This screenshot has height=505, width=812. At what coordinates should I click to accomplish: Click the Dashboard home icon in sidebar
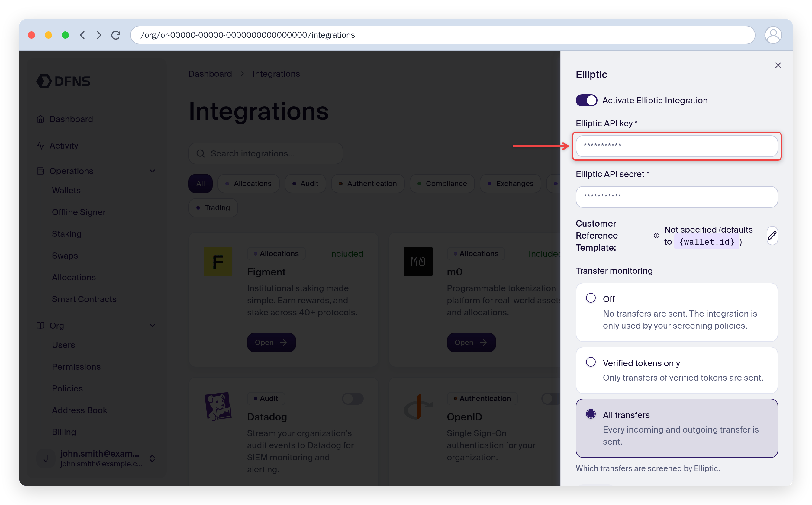[40, 119]
